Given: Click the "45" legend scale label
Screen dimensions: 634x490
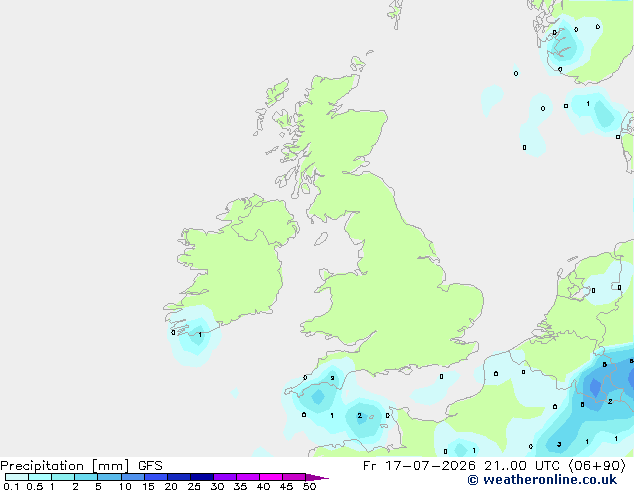Looking at the screenshot, I should [x=286, y=486].
